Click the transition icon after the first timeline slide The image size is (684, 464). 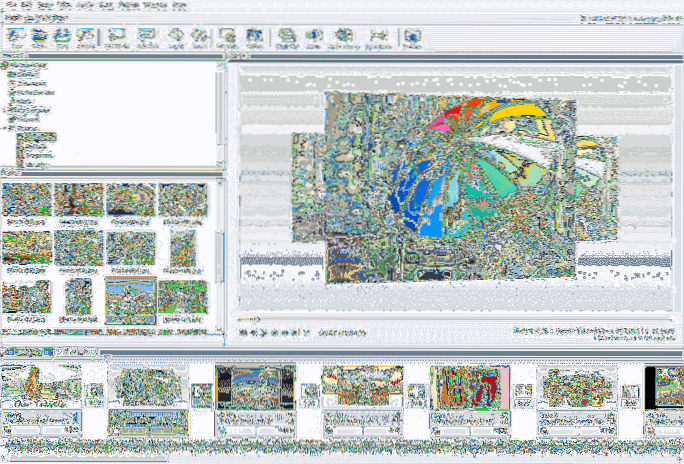pos(95,394)
